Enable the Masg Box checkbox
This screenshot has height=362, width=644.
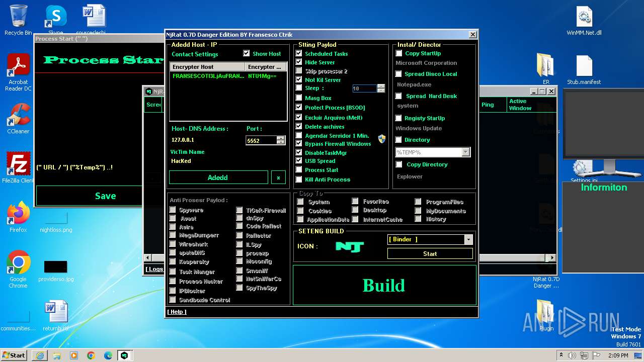(299, 98)
